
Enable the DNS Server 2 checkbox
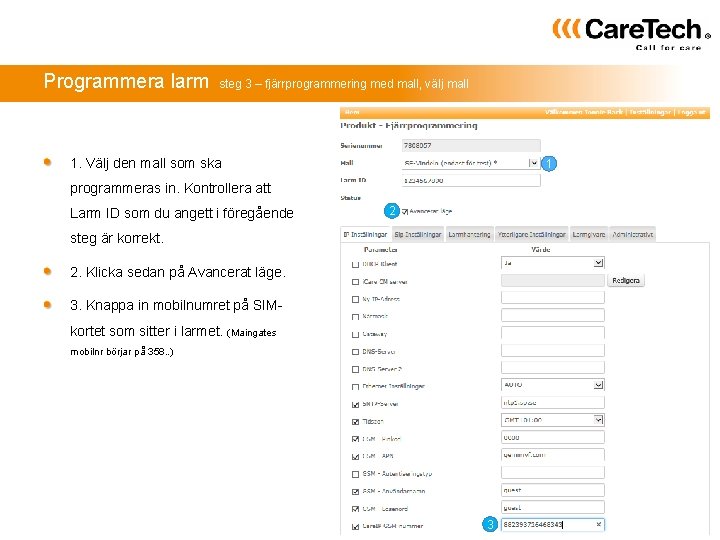(355, 369)
